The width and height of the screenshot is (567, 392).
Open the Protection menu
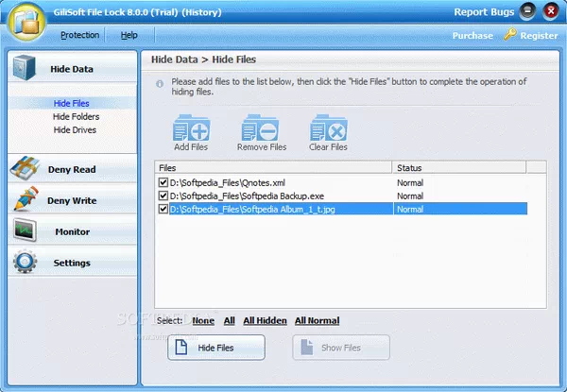click(x=79, y=35)
